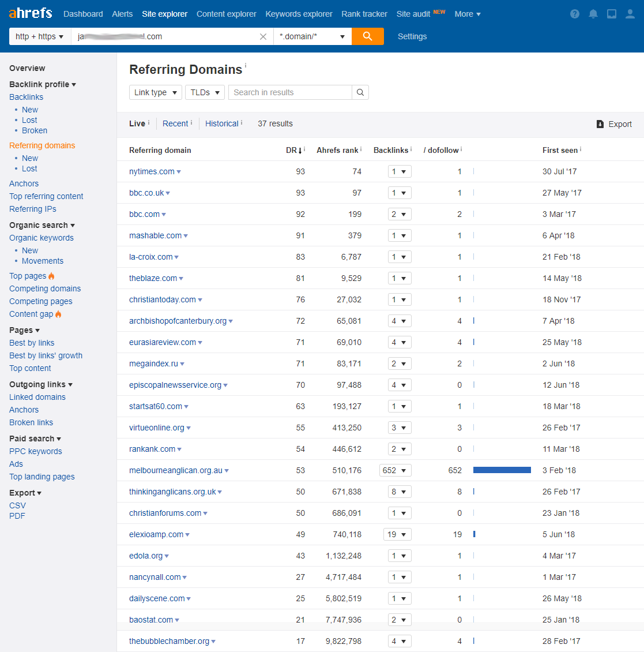Open the Backlinks sidebar link
This screenshot has width=644, height=652.
26,97
